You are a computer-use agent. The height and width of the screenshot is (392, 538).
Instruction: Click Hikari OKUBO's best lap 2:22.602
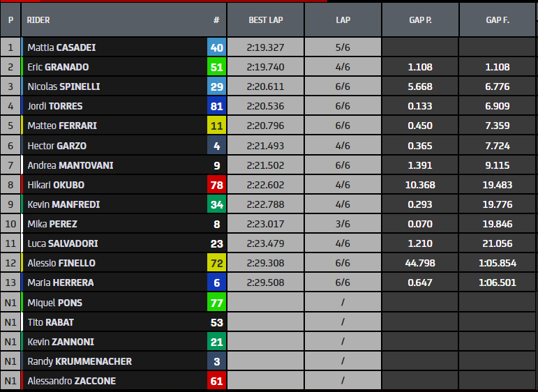point(265,185)
